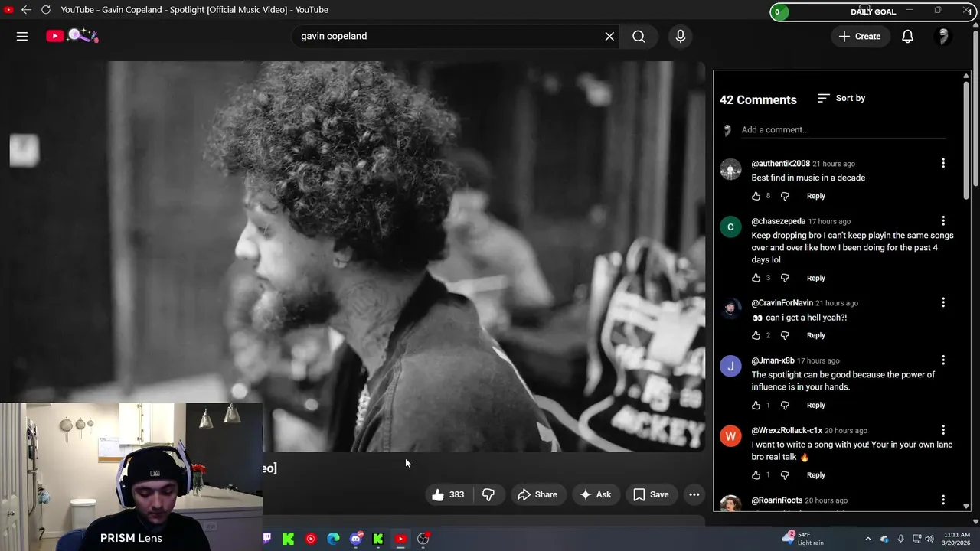Open options menu for @Jman-x8b's comment
Image resolution: width=980 pixels, height=551 pixels.
(943, 360)
